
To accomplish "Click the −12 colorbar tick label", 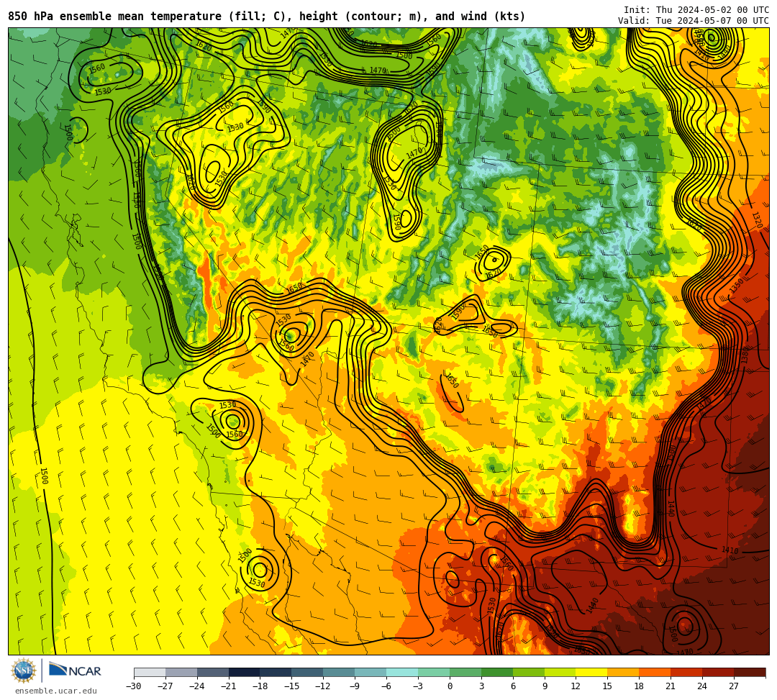I will point(324,686).
